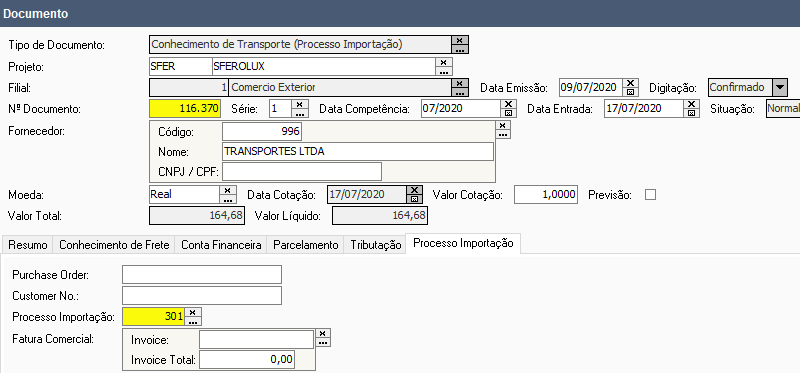Click the Projeto code field SFER

pos(181,66)
